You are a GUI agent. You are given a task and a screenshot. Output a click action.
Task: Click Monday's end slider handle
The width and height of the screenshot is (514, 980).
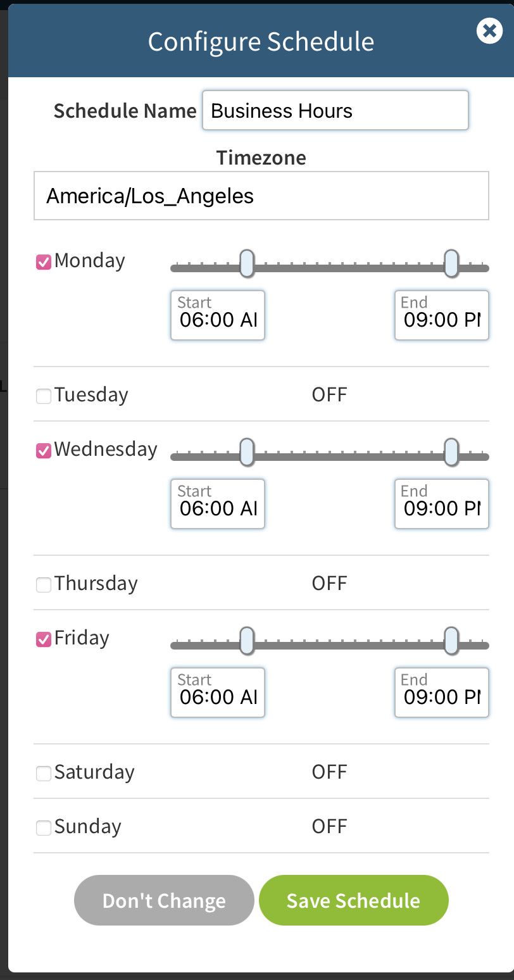tap(451, 263)
